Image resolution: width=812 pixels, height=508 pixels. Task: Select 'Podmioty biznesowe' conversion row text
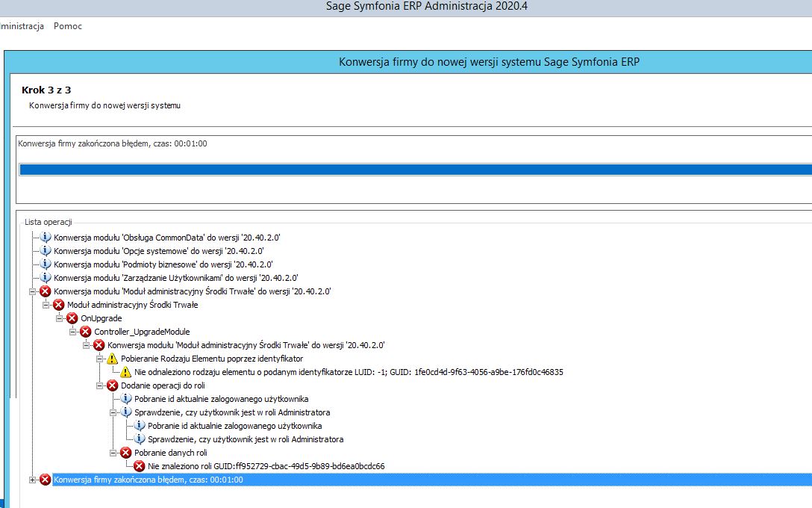163,264
